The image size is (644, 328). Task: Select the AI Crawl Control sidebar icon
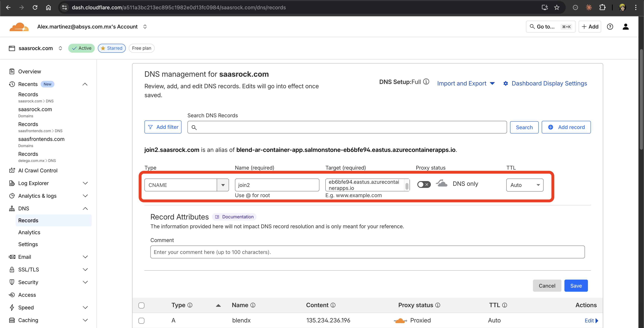pyautogui.click(x=12, y=170)
